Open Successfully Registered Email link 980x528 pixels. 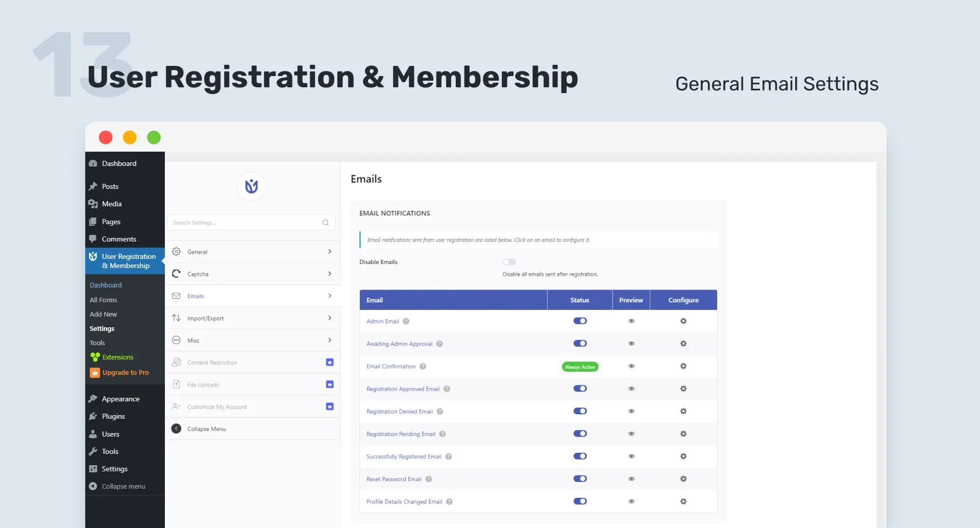tap(404, 457)
